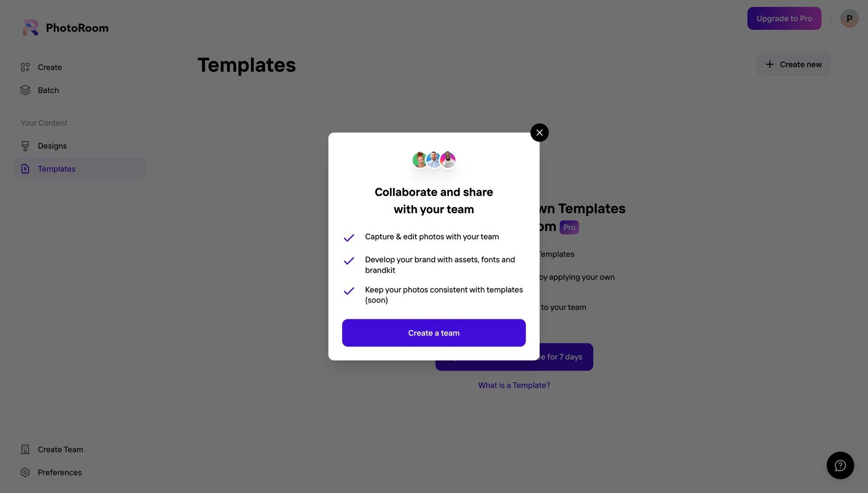868x493 pixels.
Task: Dismiss the Collaborate dialog with the X
Action: 539,133
